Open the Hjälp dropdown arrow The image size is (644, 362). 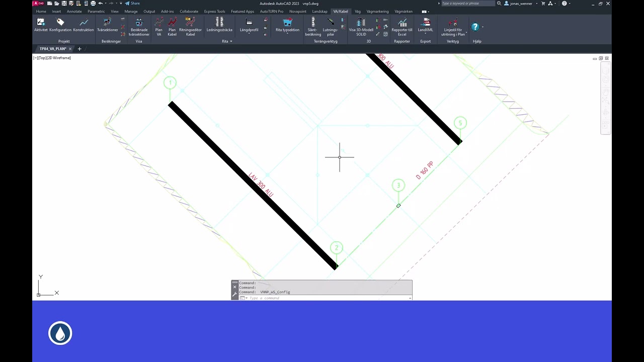[x=482, y=27]
